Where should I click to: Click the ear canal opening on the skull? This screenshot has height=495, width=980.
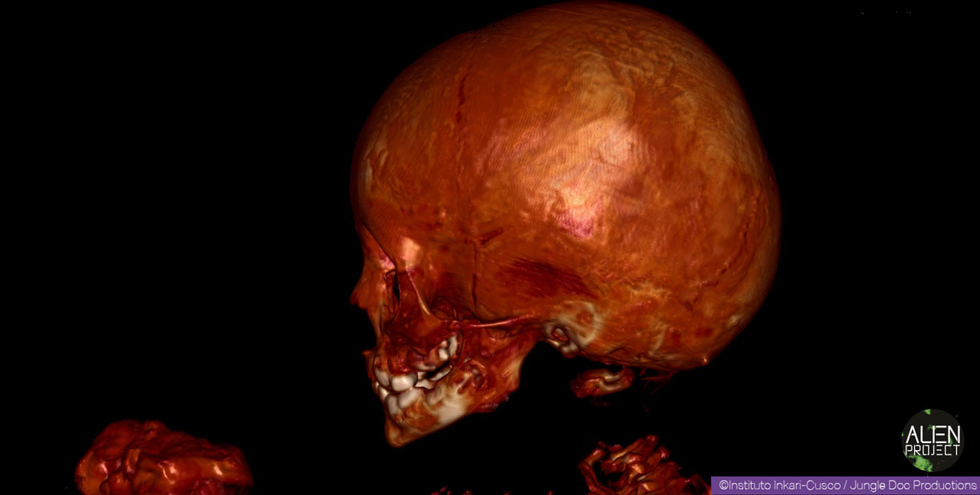click(561, 335)
